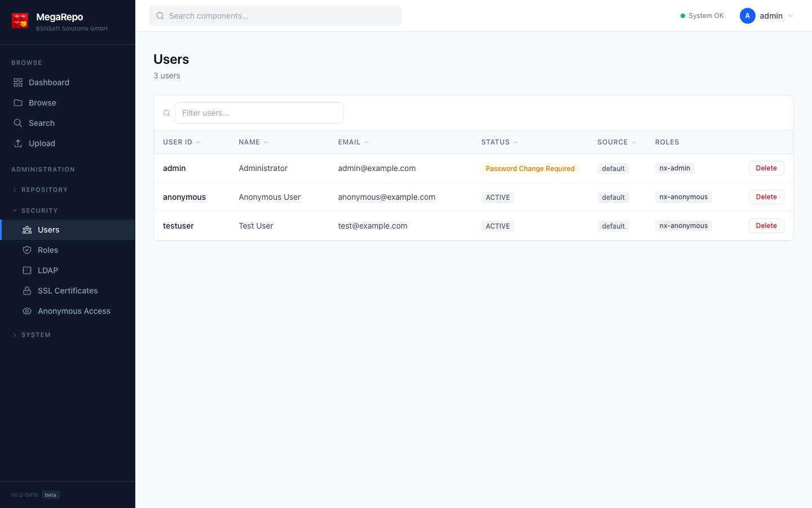
Task: Click the Search magnifier icon in sidebar
Action: 17,122
